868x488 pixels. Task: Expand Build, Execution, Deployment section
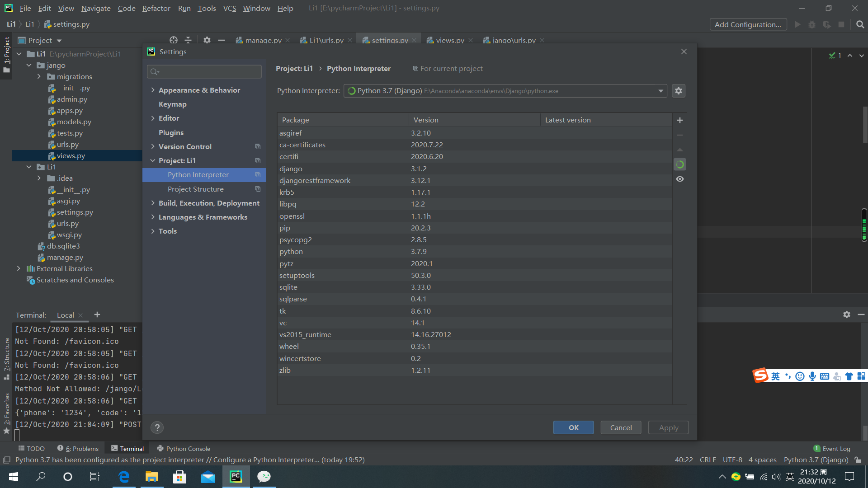(153, 203)
